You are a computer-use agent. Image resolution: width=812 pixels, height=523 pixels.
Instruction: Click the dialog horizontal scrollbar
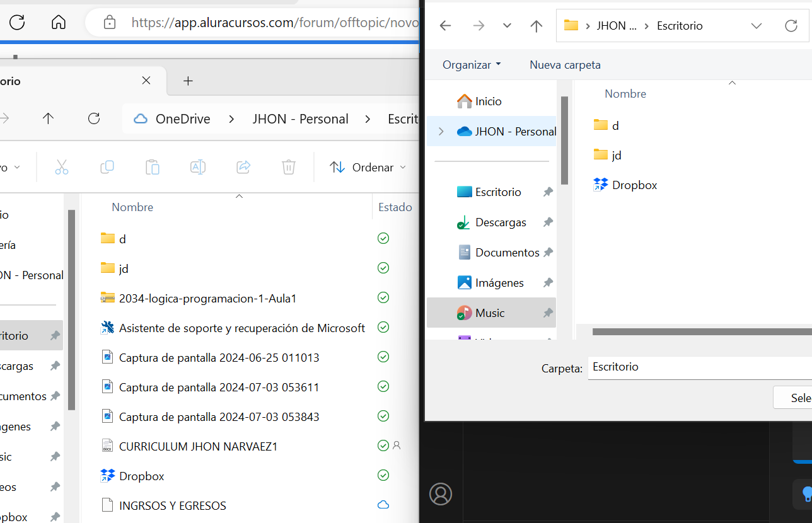point(702,331)
